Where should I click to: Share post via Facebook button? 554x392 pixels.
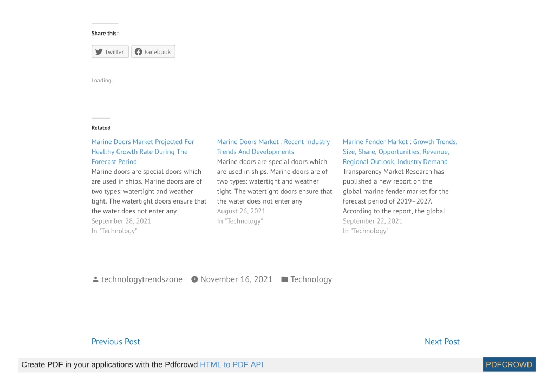[153, 52]
